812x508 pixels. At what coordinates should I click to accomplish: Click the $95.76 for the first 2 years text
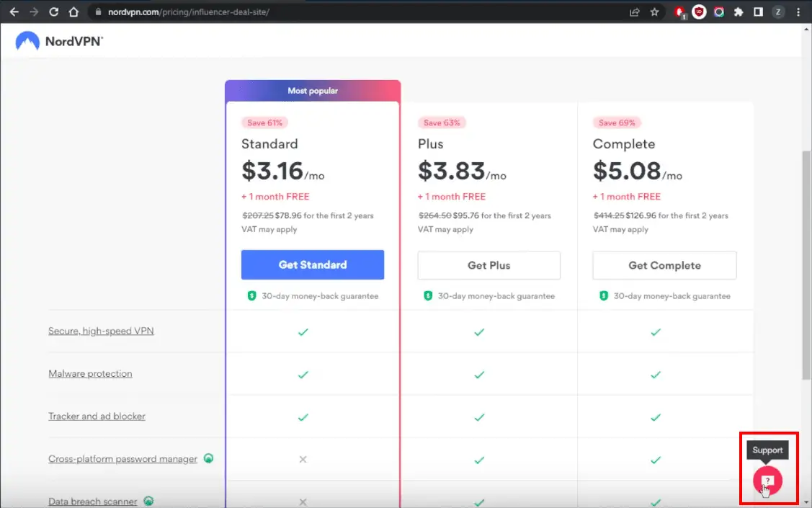tap(501, 215)
